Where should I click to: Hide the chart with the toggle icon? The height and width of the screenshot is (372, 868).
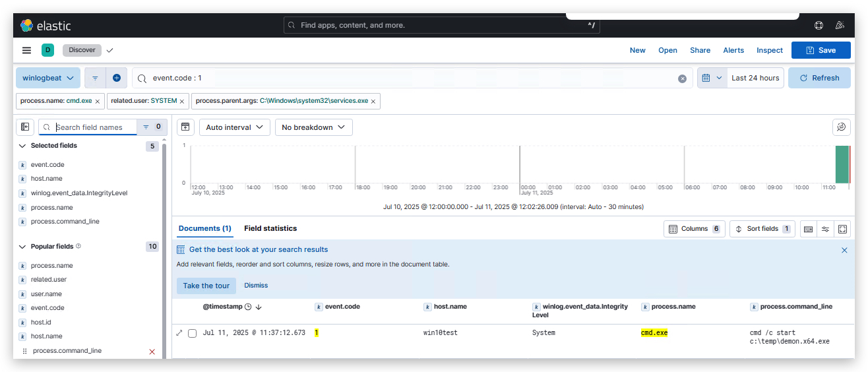186,127
